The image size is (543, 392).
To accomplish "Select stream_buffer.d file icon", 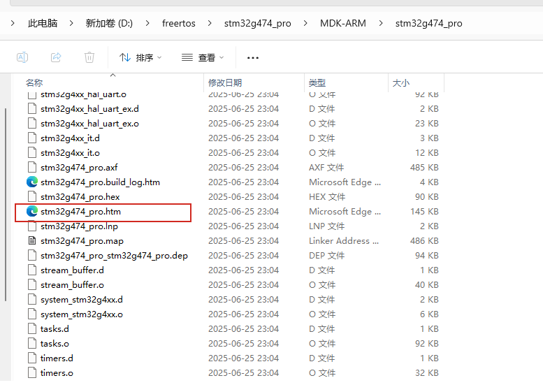I will coord(32,270).
